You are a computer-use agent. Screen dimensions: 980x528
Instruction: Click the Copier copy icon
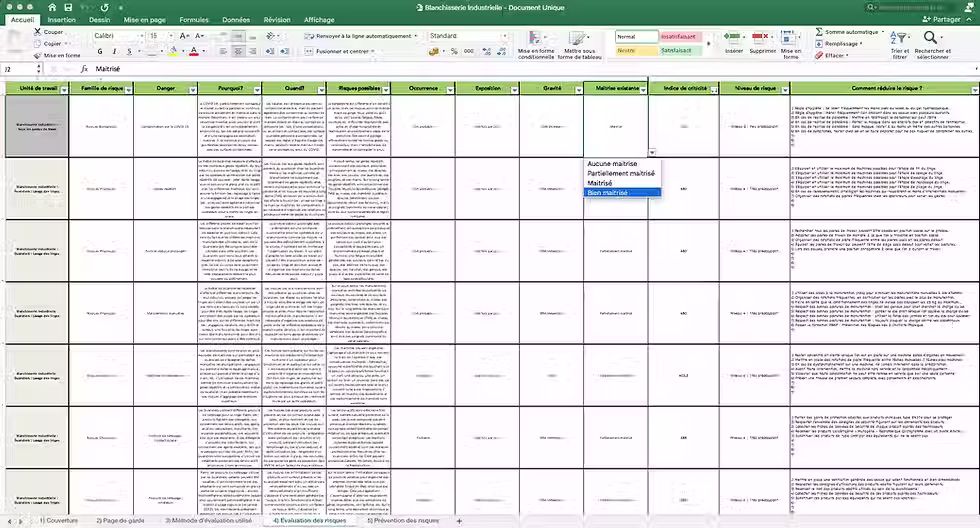click(x=38, y=43)
